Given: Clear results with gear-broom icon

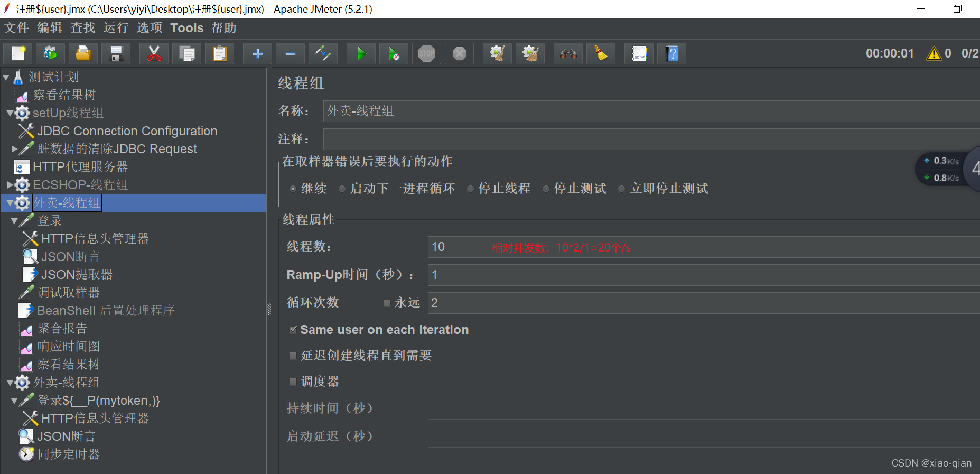Looking at the screenshot, I should (x=497, y=53).
